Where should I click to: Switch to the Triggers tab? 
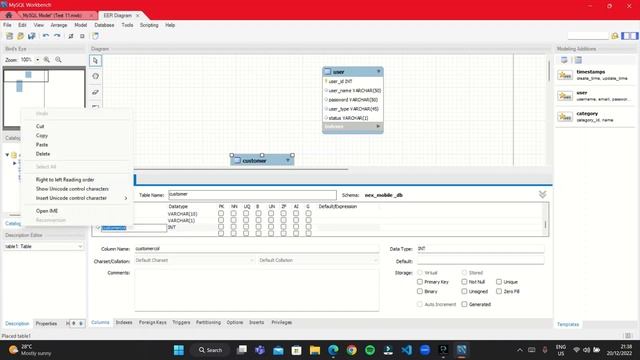click(x=181, y=322)
